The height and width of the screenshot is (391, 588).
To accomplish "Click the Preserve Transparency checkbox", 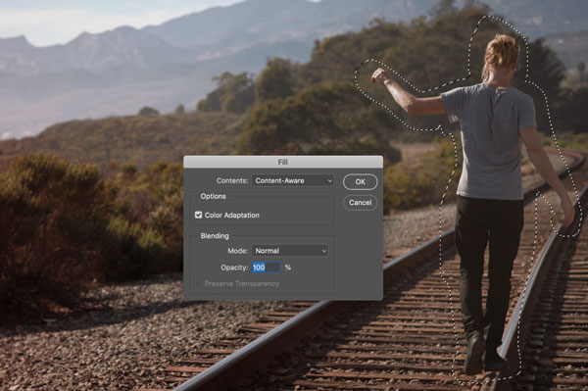I will (x=198, y=284).
